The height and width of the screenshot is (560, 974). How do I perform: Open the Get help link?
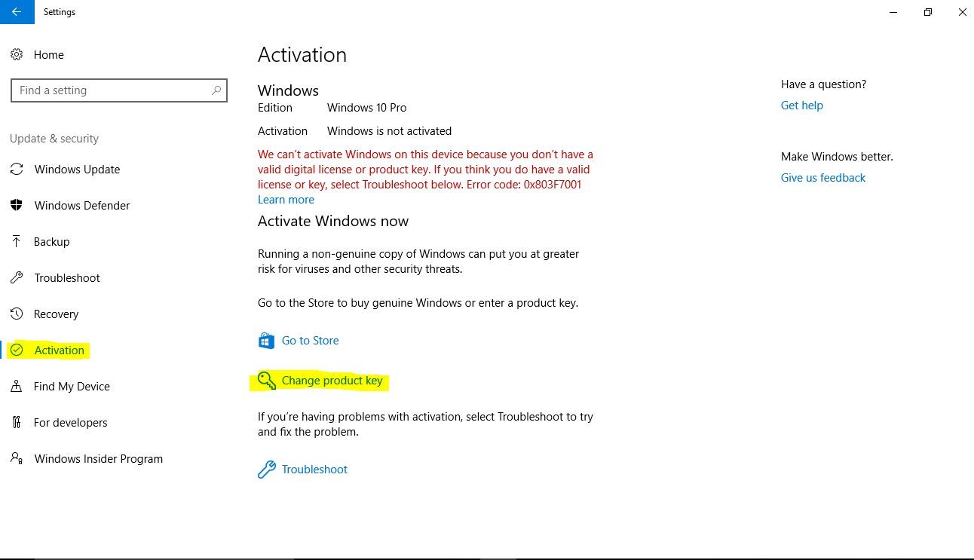tap(802, 106)
